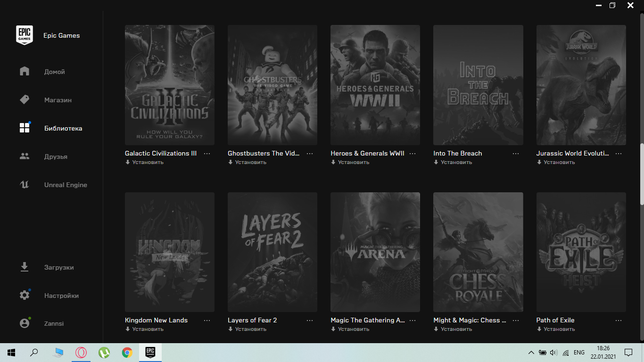The width and height of the screenshot is (644, 362).
Task: Select Magic The Gathering Arena cover art
Action: pos(375,252)
